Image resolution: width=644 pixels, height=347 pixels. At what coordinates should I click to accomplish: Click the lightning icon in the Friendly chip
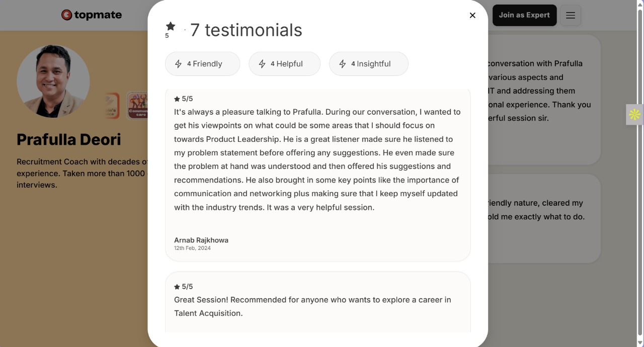point(178,64)
